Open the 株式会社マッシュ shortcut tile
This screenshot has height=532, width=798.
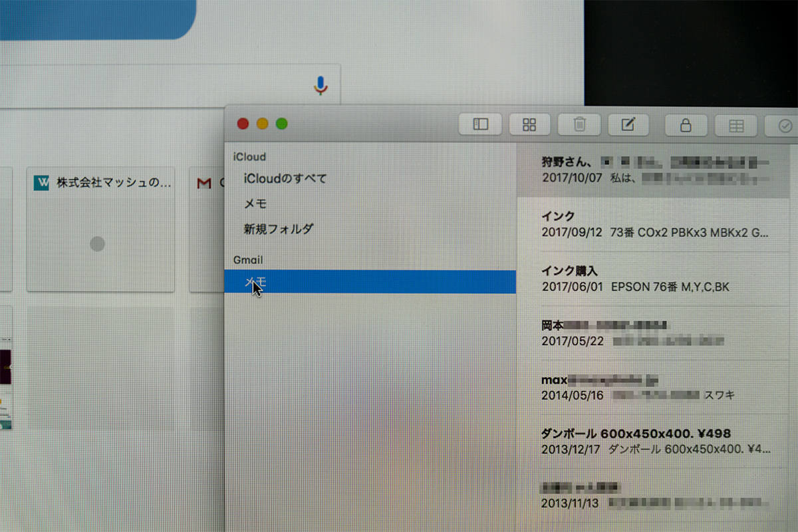click(x=100, y=229)
